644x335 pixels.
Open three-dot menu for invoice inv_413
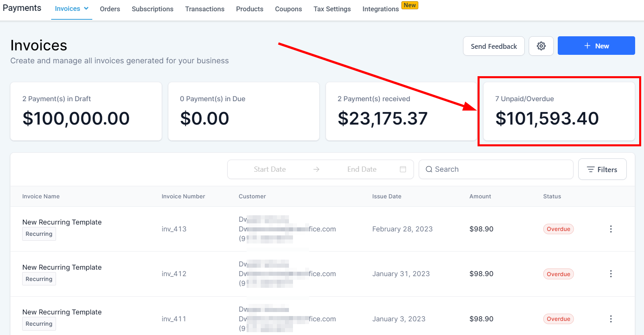(611, 229)
